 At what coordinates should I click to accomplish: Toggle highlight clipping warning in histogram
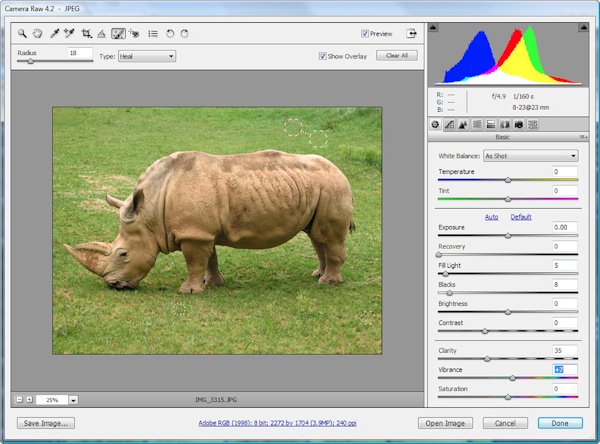584,27
